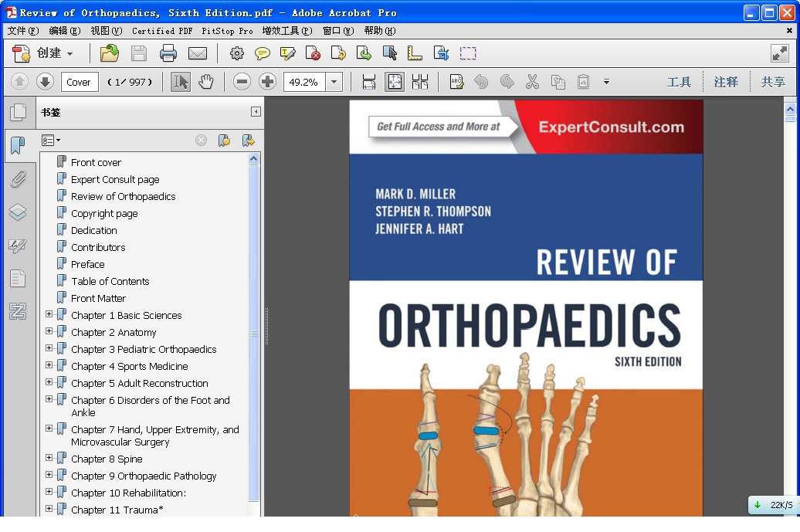Click the measuring ruler tool icon
Image resolution: width=800 pixels, height=532 pixels.
(415, 53)
